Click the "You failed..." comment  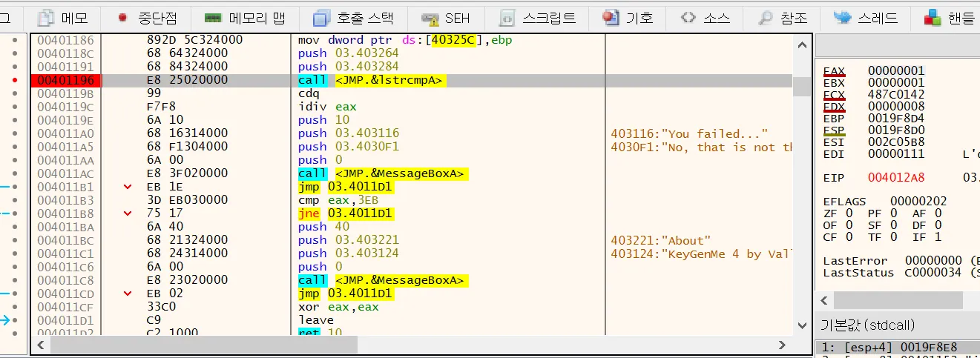click(x=689, y=133)
